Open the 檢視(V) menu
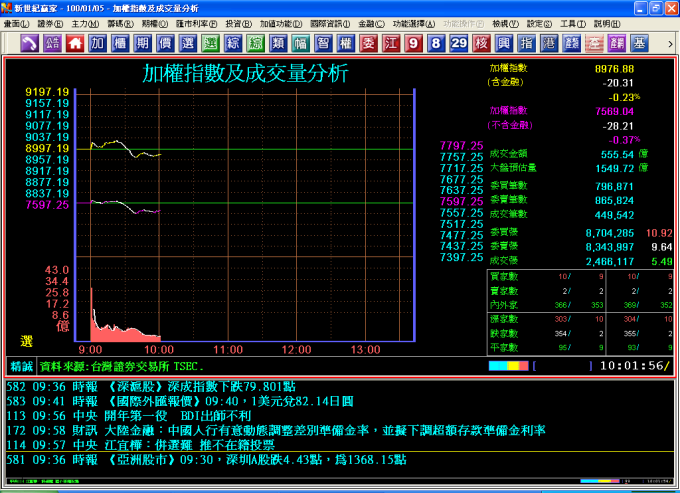This screenshot has height=493, width=680. (x=505, y=24)
